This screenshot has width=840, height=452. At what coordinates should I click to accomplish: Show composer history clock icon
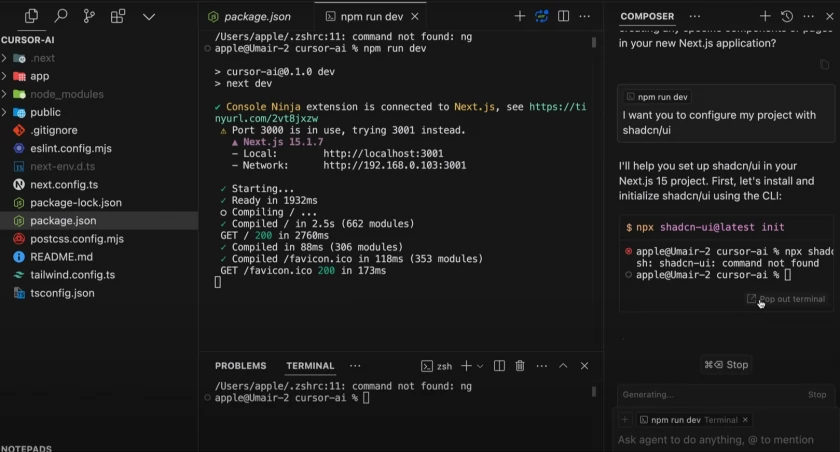pos(786,16)
